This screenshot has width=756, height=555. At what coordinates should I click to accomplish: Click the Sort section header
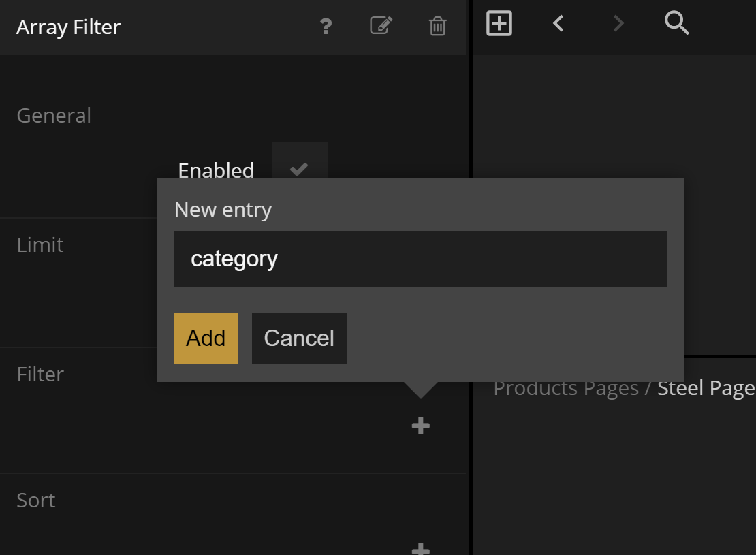click(36, 501)
